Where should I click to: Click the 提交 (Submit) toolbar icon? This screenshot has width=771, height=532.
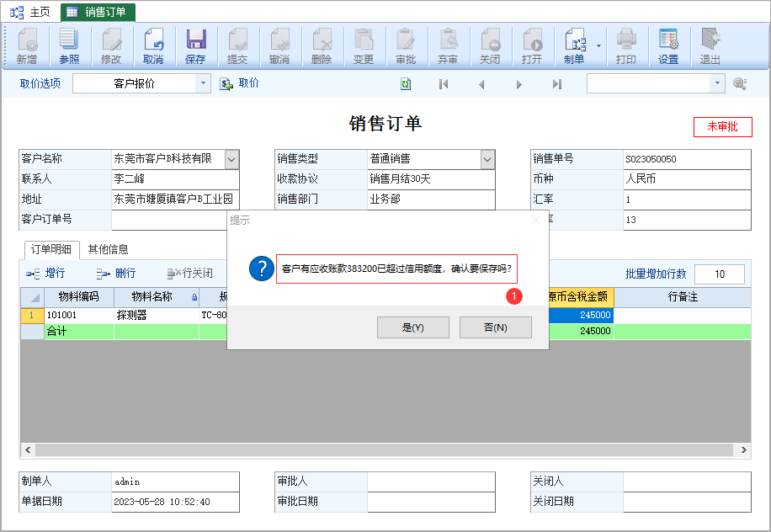click(237, 46)
